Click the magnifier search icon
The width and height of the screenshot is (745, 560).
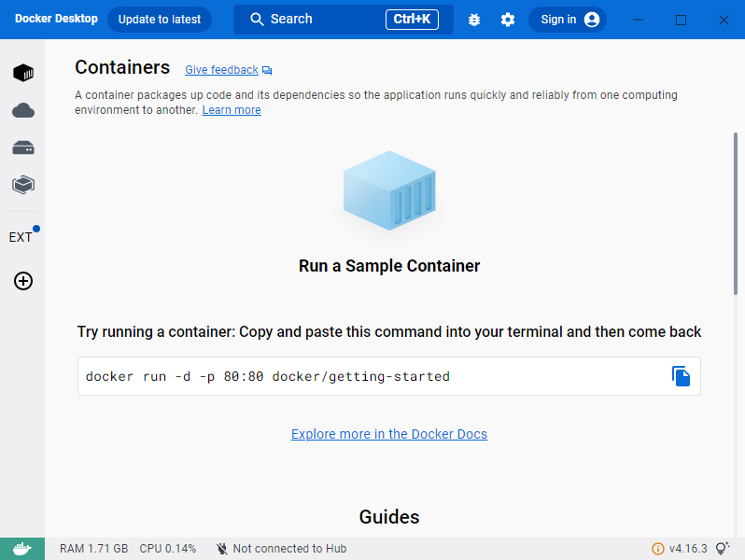pyautogui.click(x=257, y=19)
